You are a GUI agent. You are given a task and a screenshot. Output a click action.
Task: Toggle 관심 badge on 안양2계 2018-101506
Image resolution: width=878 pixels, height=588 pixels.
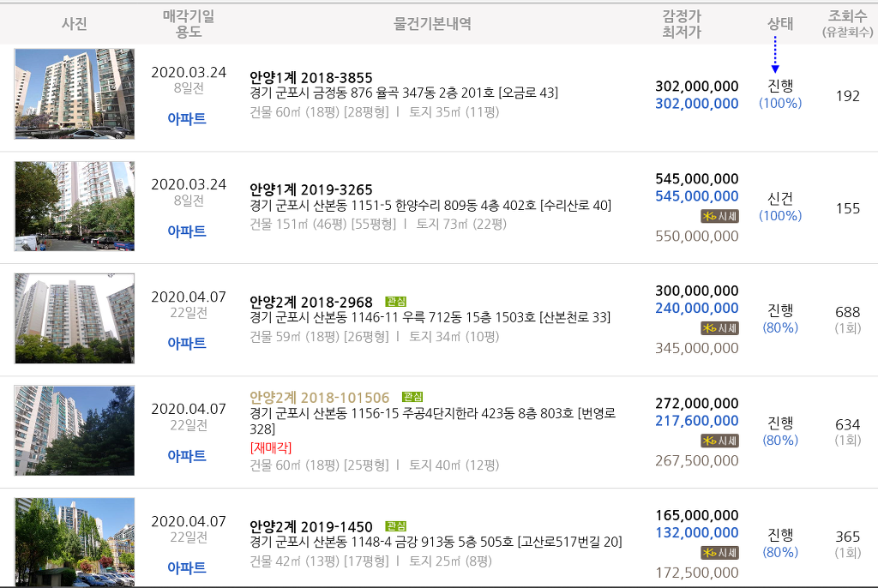pos(412,397)
